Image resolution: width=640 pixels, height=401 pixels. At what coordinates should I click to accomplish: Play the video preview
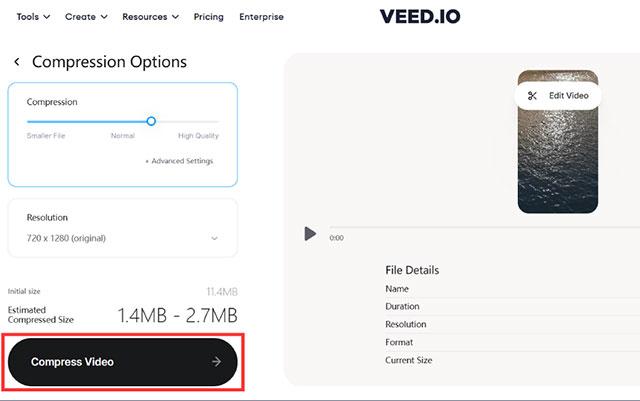(310, 234)
